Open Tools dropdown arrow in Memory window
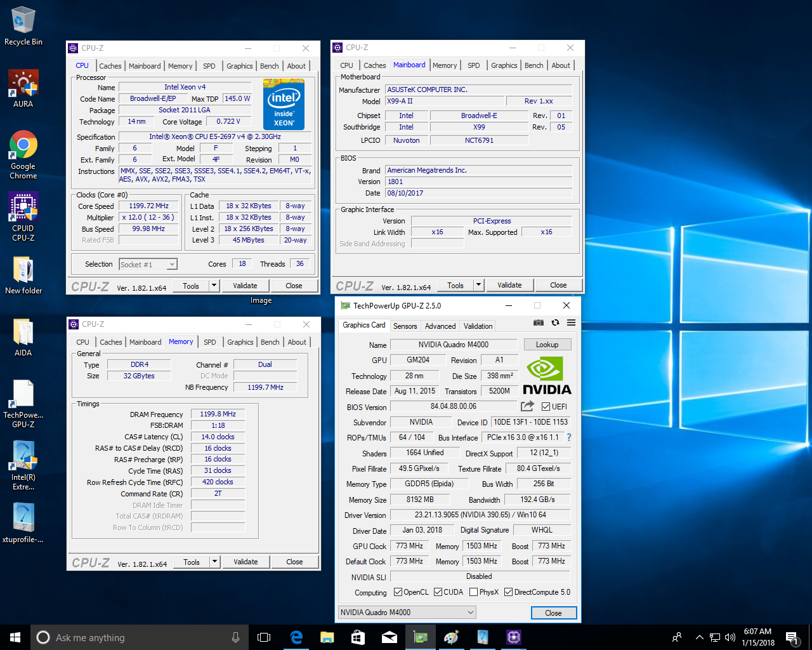The width and height of the screenshot is (812, 650). tap(215, 562)
